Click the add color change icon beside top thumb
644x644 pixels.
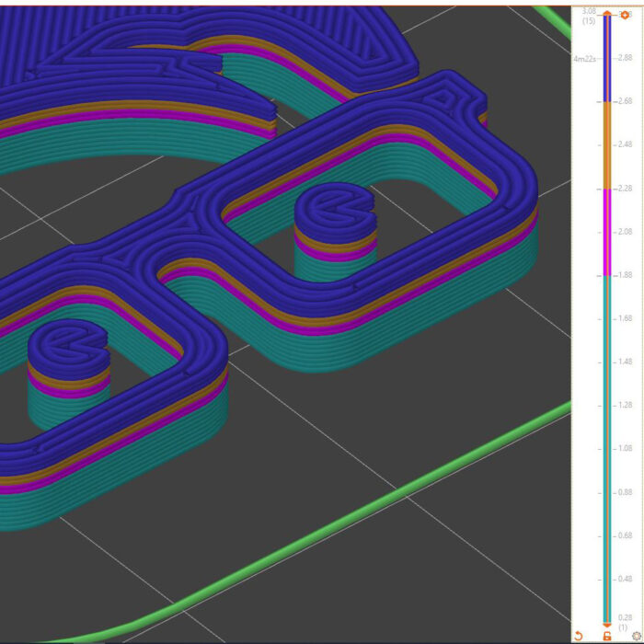point(626,15)
